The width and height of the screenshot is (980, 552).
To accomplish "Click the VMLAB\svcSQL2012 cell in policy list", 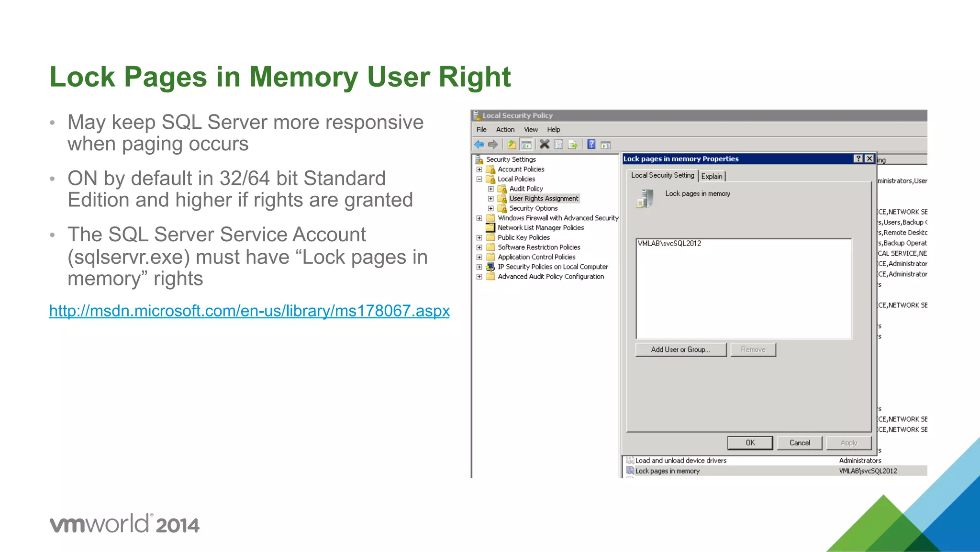I will pyautogui.click(x=868, y=471).
